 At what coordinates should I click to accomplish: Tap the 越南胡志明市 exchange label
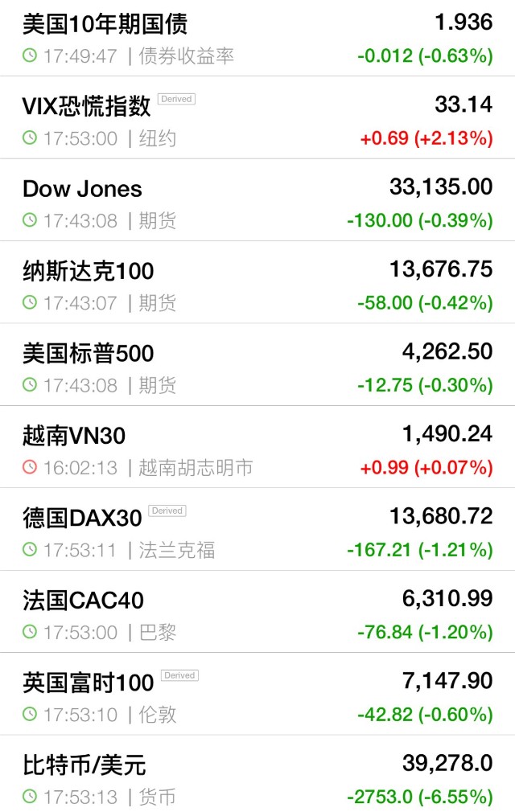196,468
